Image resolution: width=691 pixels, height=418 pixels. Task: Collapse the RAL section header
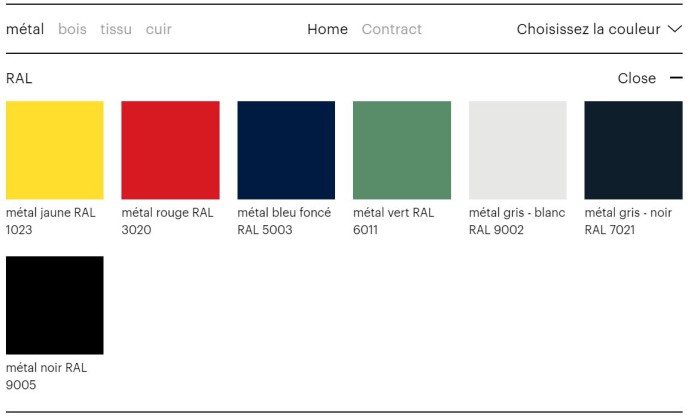[19, 78]
